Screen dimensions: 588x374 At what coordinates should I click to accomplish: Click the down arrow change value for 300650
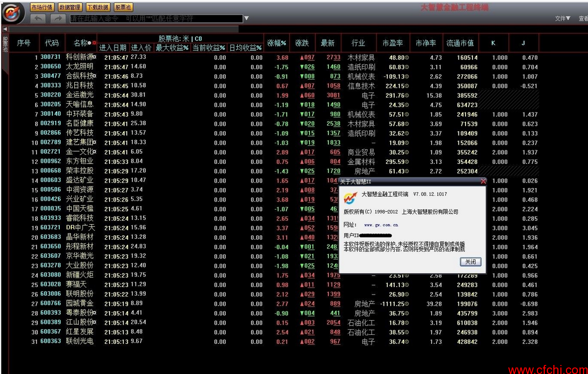point(307,67)
